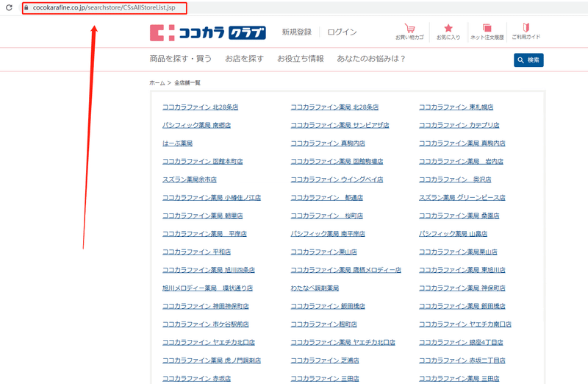Open わたなべ調剤薬局 link

tap(315, 288)
